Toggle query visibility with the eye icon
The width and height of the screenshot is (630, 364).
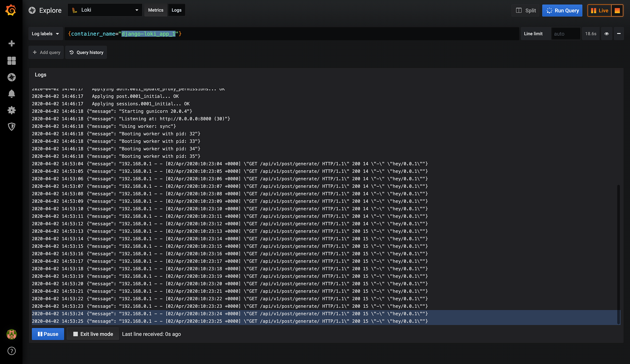point(606,34)
